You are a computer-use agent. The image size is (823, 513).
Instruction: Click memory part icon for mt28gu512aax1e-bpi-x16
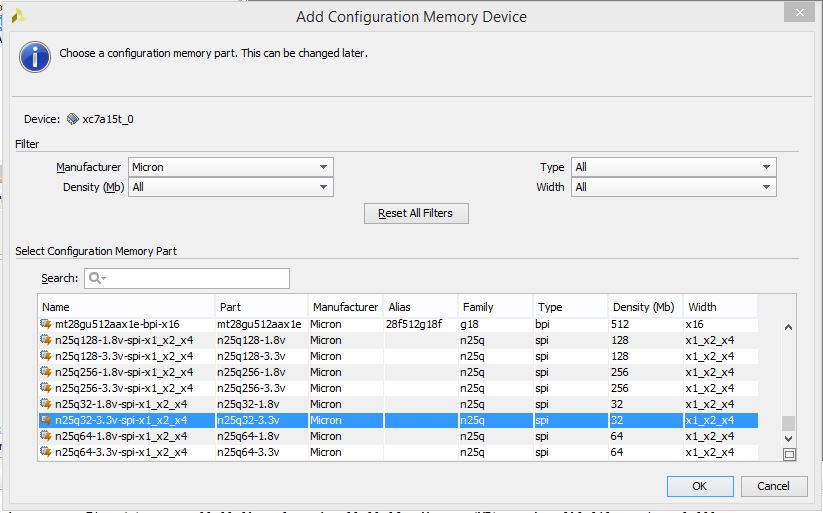pyautogui.click(x=46, y=324)
